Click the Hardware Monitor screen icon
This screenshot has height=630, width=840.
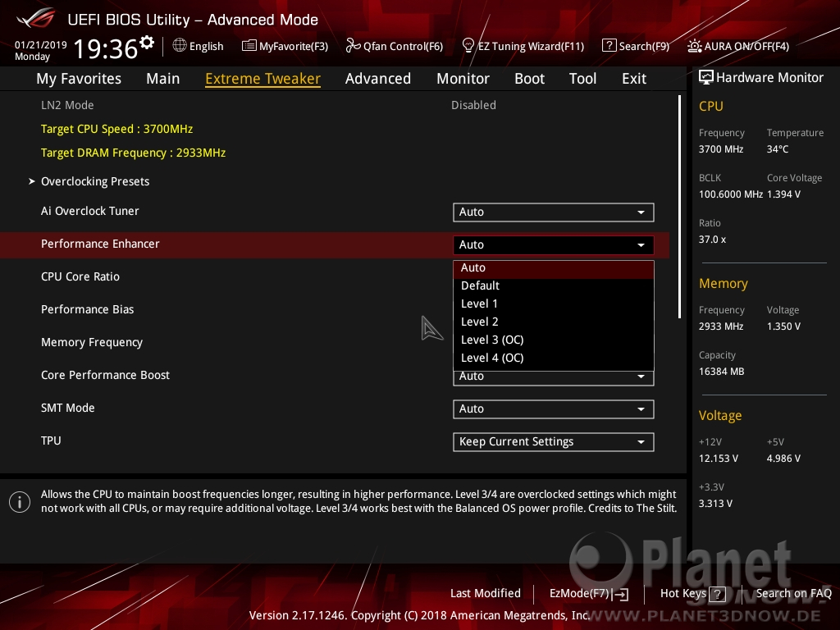(706, 78)
